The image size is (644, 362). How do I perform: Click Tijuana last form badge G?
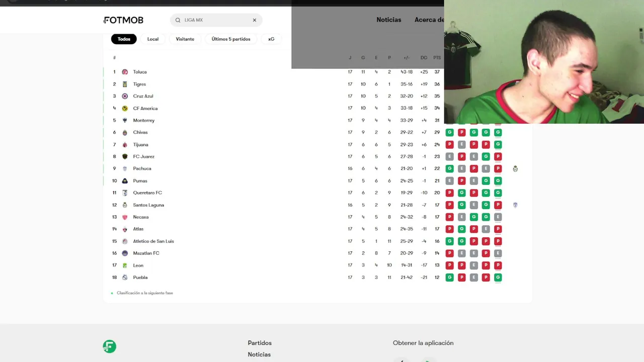click(498, 144)
